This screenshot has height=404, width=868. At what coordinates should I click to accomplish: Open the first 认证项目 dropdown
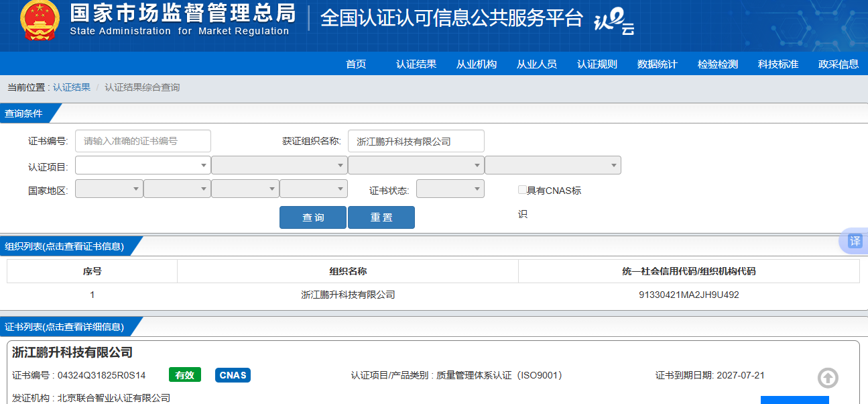point(143,165)
